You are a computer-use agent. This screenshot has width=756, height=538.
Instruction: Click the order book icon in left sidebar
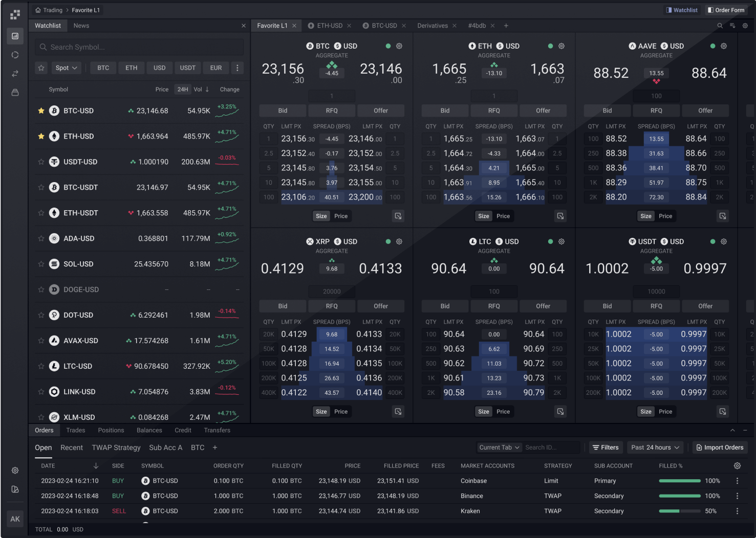pos(15,92)
